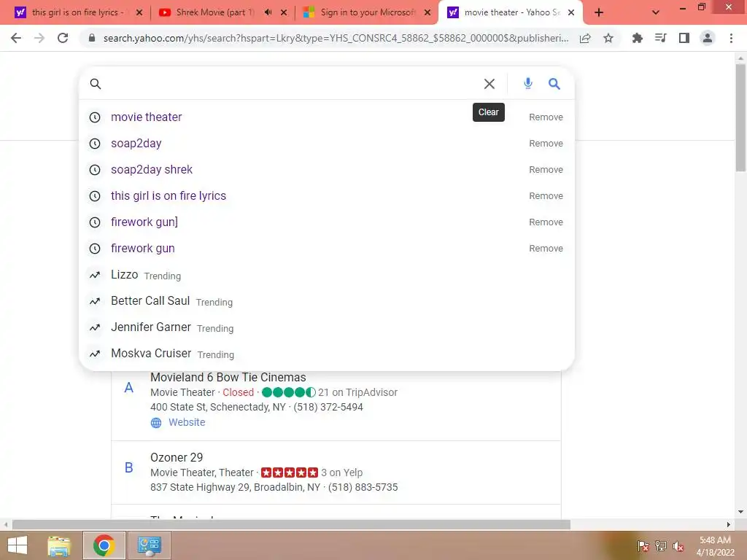Image resolution: width=747 pixels, height=560 pixels.
Task: Open Movieland 6 Bow Tie Cinemas listing
Action: [228, 377]
